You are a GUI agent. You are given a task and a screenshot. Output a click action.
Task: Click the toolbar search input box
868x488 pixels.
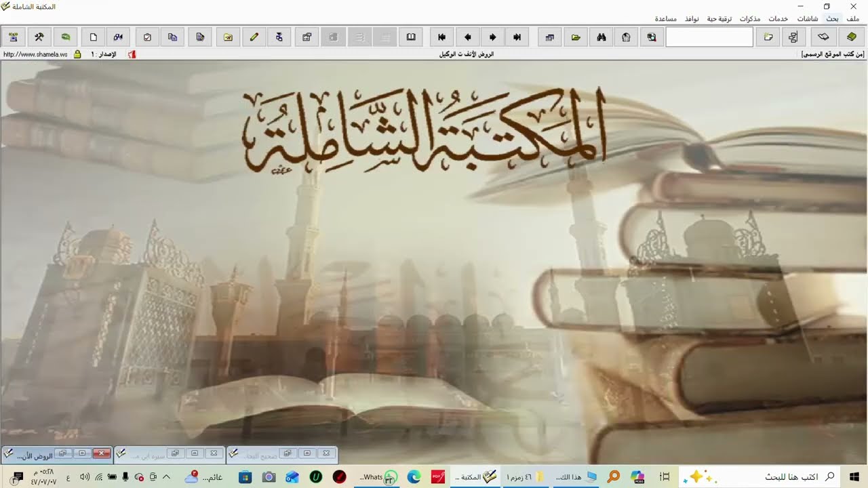[x=709, y=37]
